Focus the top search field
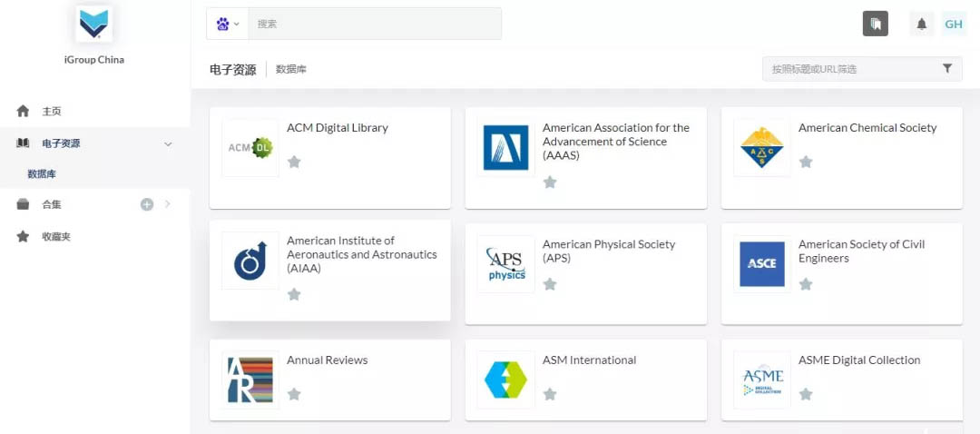Screen dimensions: 980x434 pyautogui.click(x=375, y=24)
